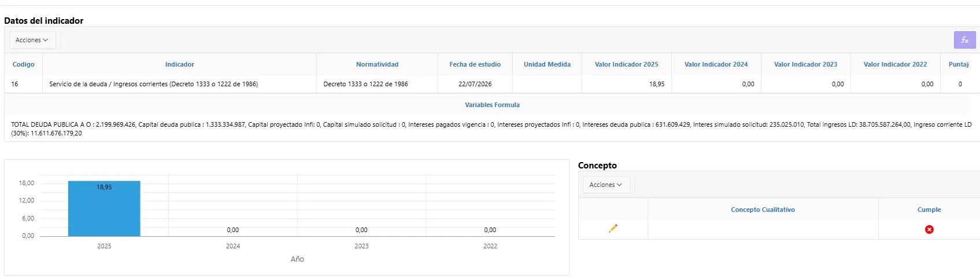The height and width of the screenshot is (279, 980).
Task: Open Acciones dropdown in Concepto section
Action: (x=606, y=185)
